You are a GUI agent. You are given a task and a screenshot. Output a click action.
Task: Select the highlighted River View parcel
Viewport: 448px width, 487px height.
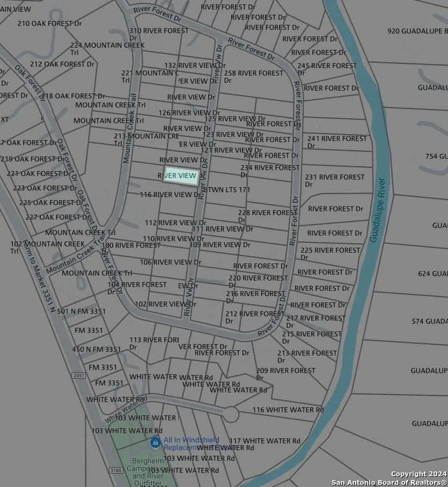[181, 176]
